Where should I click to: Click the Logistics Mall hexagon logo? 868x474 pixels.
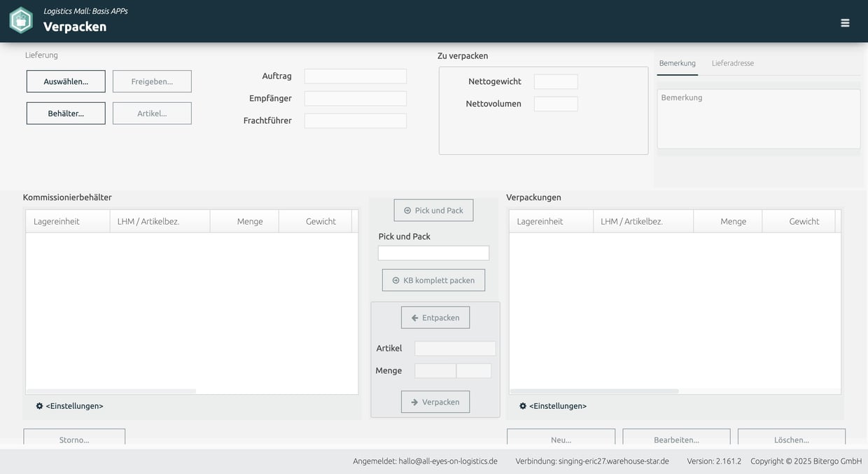[21, 20]
